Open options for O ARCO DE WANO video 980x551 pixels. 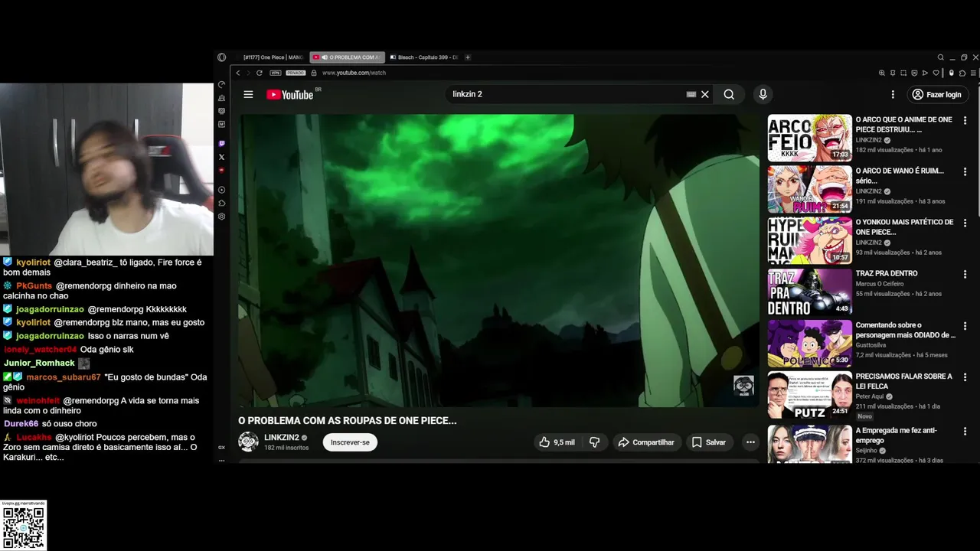tap(965, 172)
